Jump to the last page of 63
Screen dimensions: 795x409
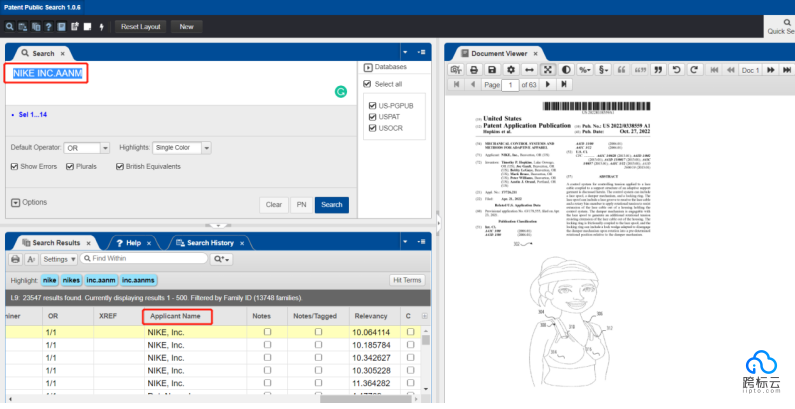(x=564, y=85)
